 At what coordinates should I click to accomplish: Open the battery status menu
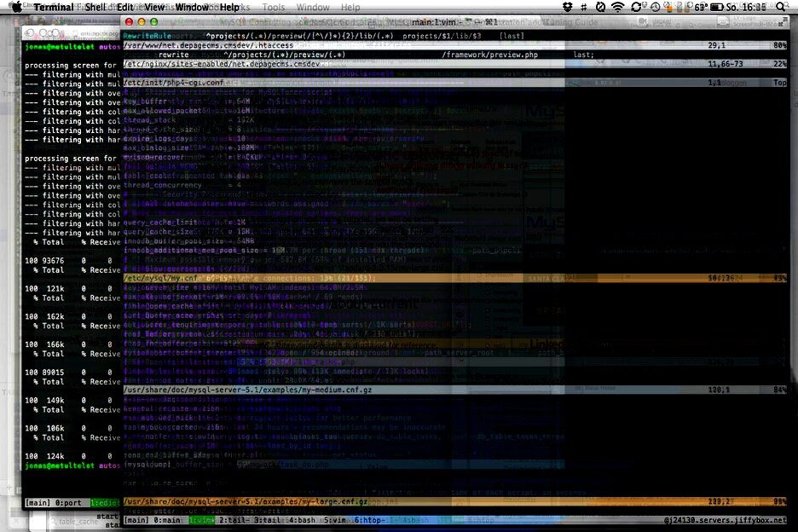(716, 7)
